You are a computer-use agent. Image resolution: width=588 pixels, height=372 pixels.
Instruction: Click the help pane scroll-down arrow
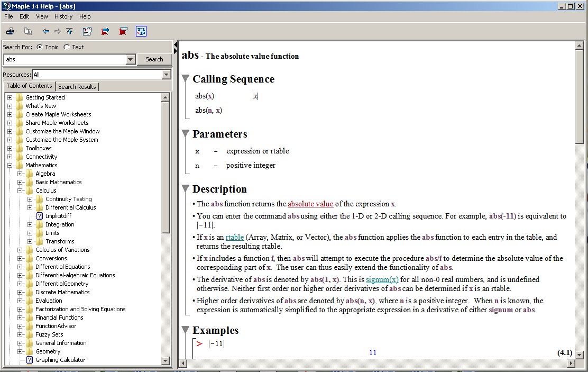[580, 355]
